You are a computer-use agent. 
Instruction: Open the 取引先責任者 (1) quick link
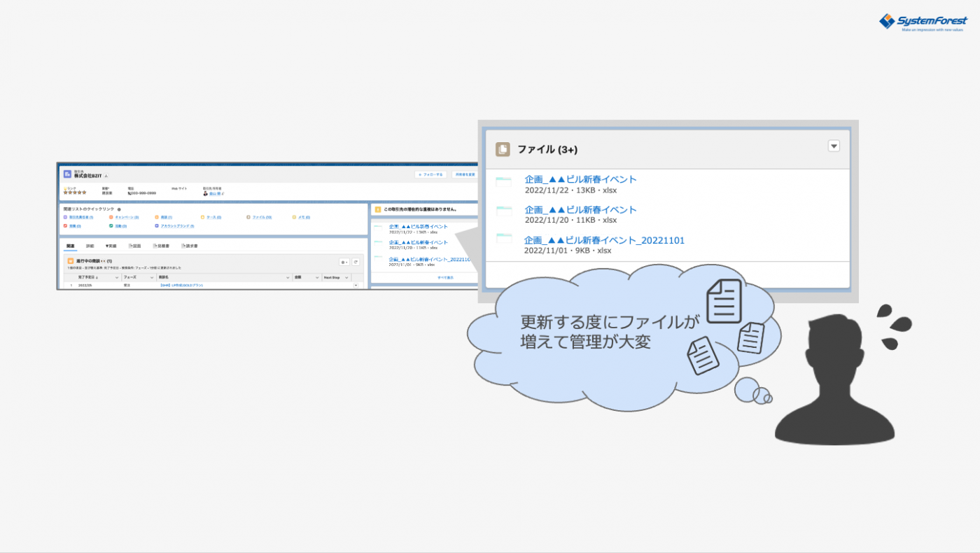81,217
